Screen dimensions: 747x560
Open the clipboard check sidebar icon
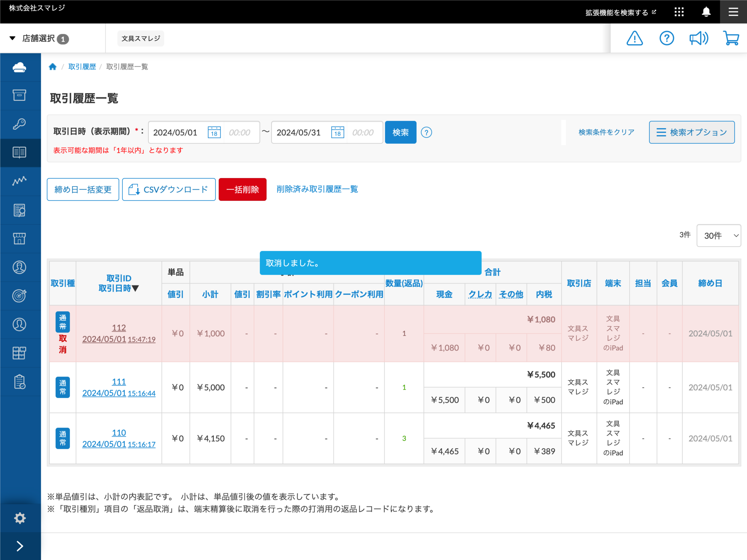(19, 381)
